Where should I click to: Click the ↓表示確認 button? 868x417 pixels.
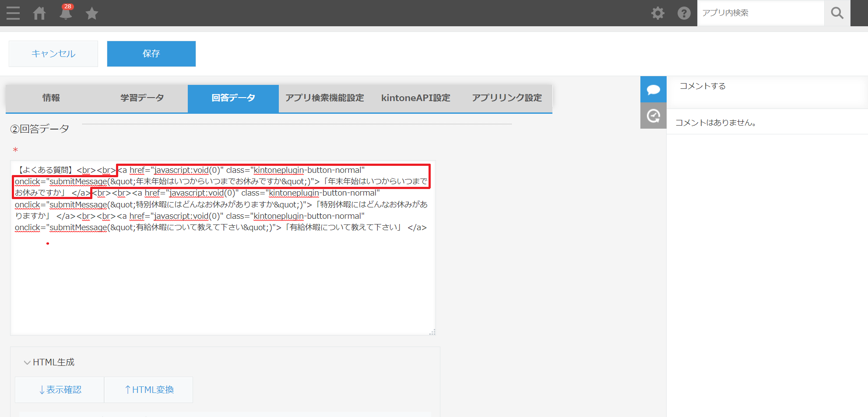click(60, 389)
